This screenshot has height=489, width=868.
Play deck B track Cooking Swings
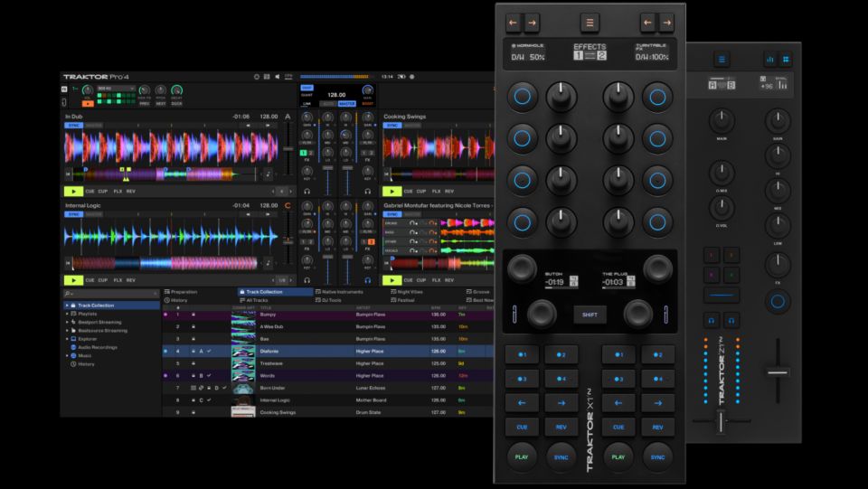click(392, 192)
